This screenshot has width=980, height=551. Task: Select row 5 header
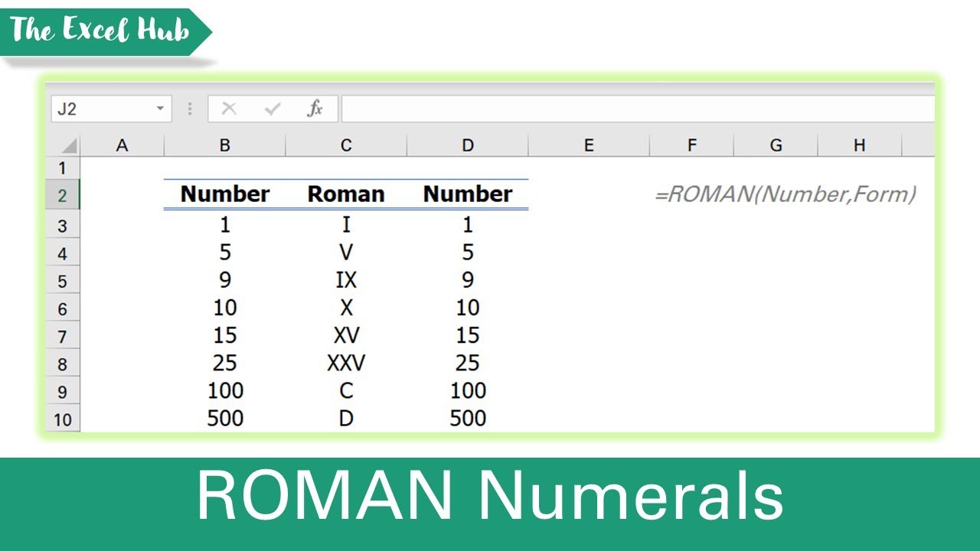point(63,281)
